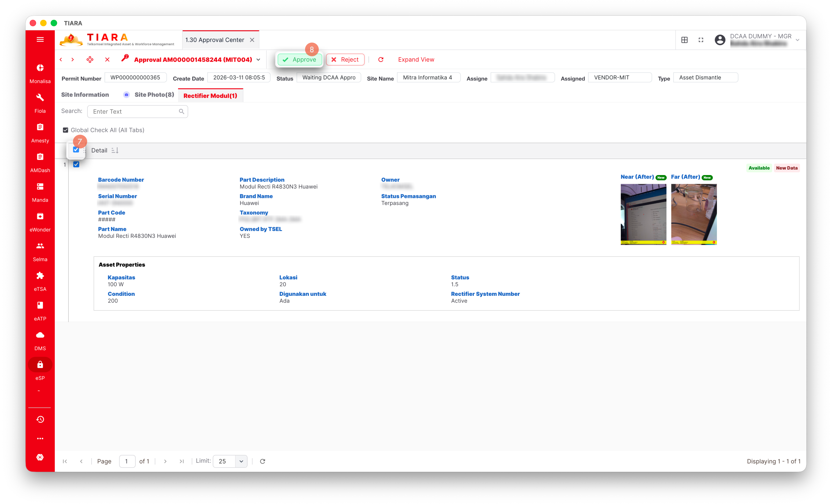Click the grid layout icon in the header

(684, 40)
